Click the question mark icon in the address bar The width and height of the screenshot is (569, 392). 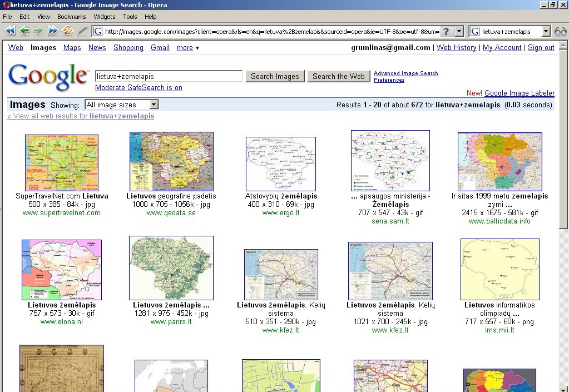pos(445,32)
